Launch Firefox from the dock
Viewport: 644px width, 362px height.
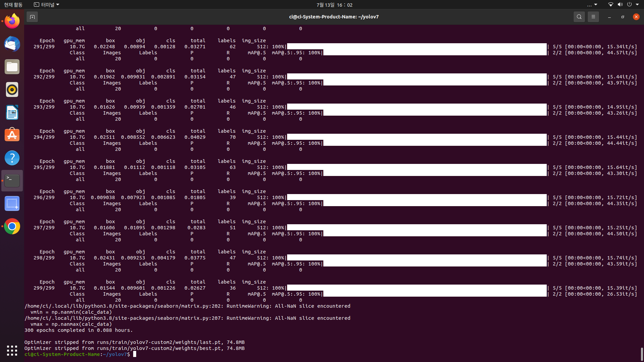[12, 21]
